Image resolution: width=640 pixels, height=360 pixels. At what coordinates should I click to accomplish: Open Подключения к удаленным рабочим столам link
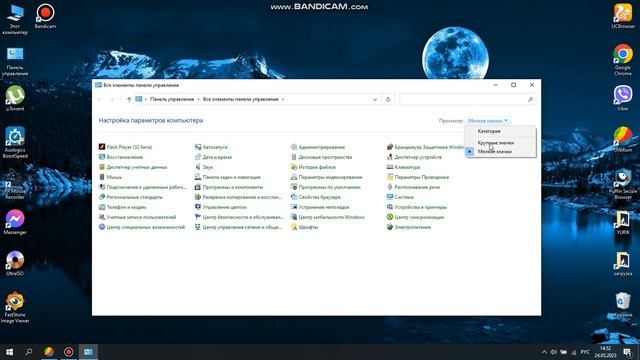pyautogui.click(x=142, y=187)
